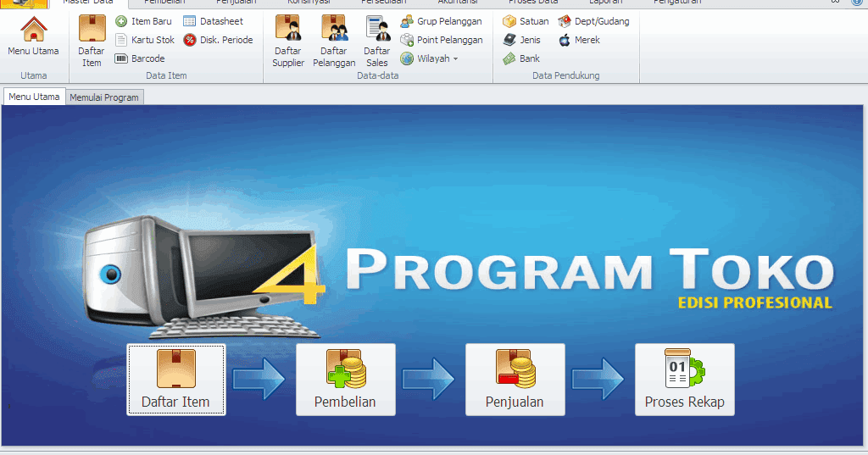Open Bank data
Screen dimensions: 868x455
(521, 58)
